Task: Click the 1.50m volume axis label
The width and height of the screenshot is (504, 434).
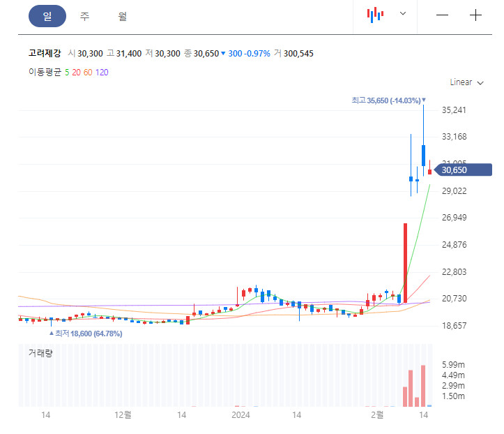Action: [453, 396]
